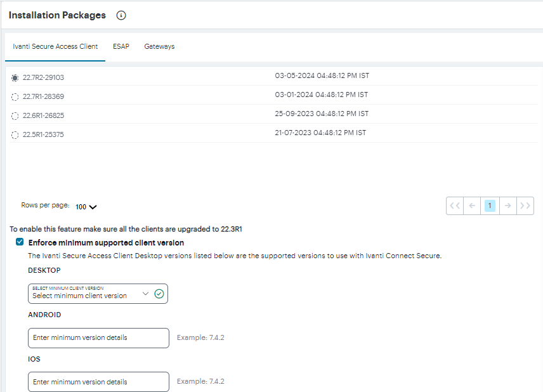The image size is (543, 392).
Task: Click the timestamp 25-09-2023 04:48:12 PM IST
Action: pyautogui.click(x=322, y=114)
